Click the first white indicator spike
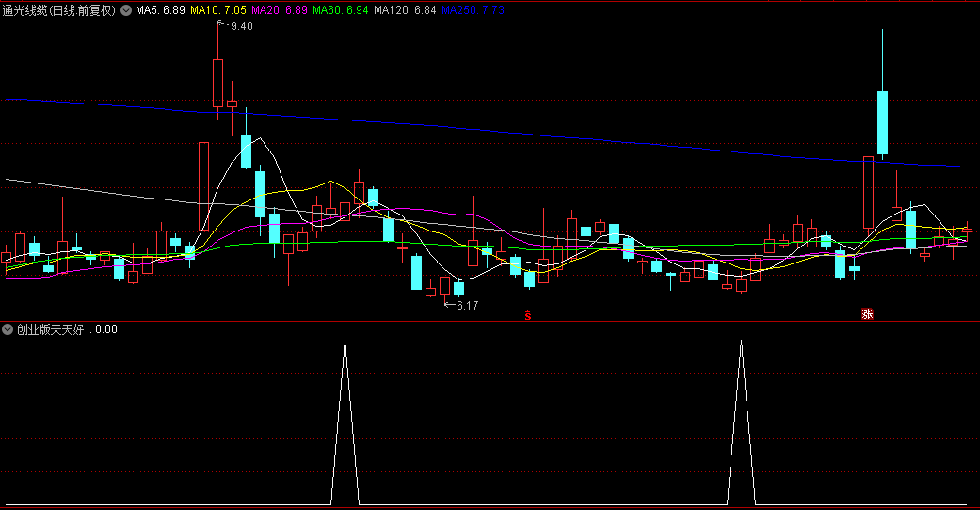The width and height of the screenshot is (980, 510). point(345,422)
